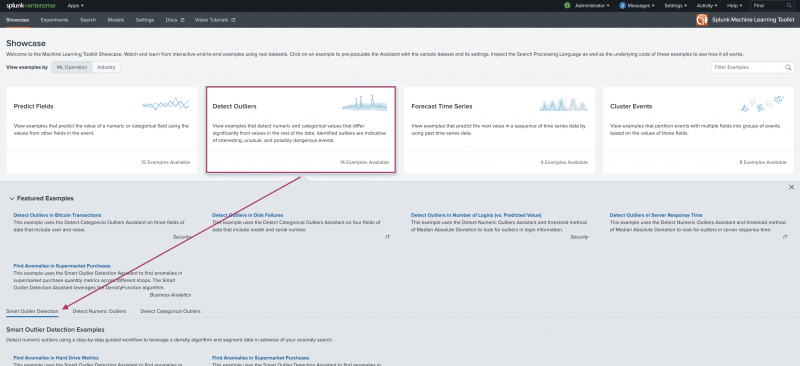The image size is (800, 366).
Task: Open the Forecast Time Series card
Action: [x=499, y=130]
